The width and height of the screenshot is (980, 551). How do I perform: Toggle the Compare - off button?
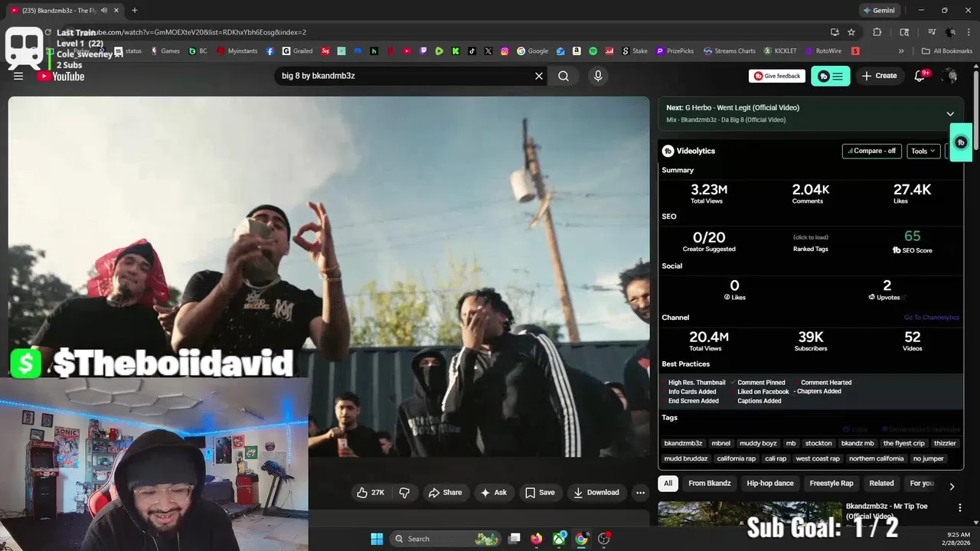click(x=871, y=151)
